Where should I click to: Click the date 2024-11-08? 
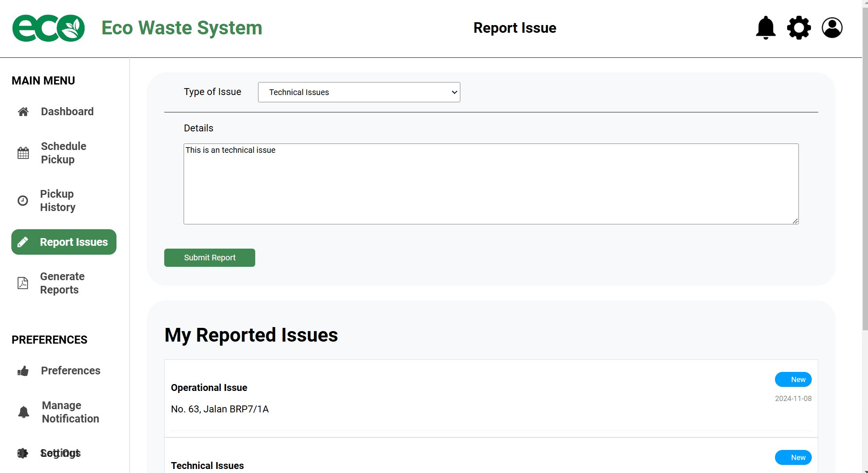793,399
